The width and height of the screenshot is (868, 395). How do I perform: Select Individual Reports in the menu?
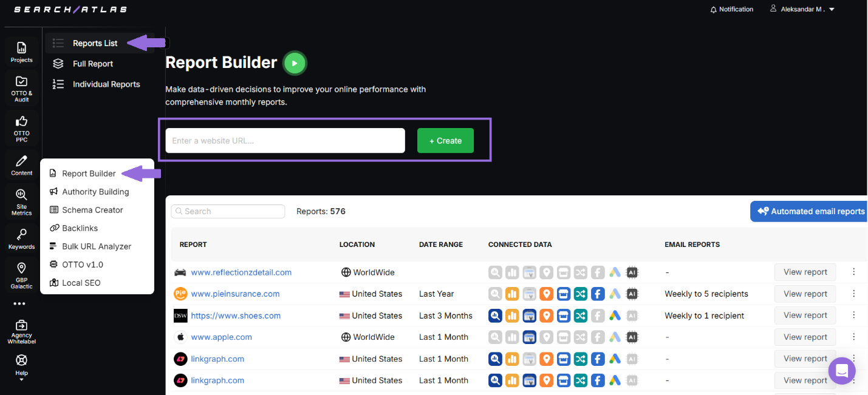pyautogui.click(x=106, y=84)
